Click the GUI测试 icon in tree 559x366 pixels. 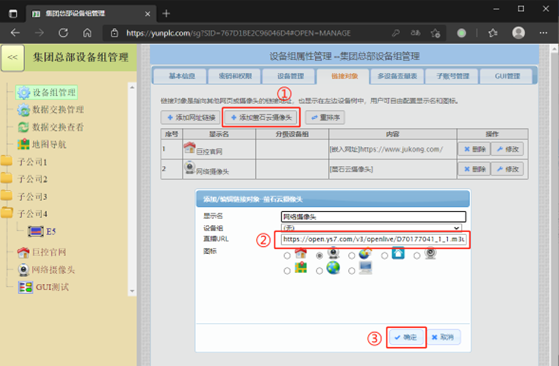[x=26, y=287]
